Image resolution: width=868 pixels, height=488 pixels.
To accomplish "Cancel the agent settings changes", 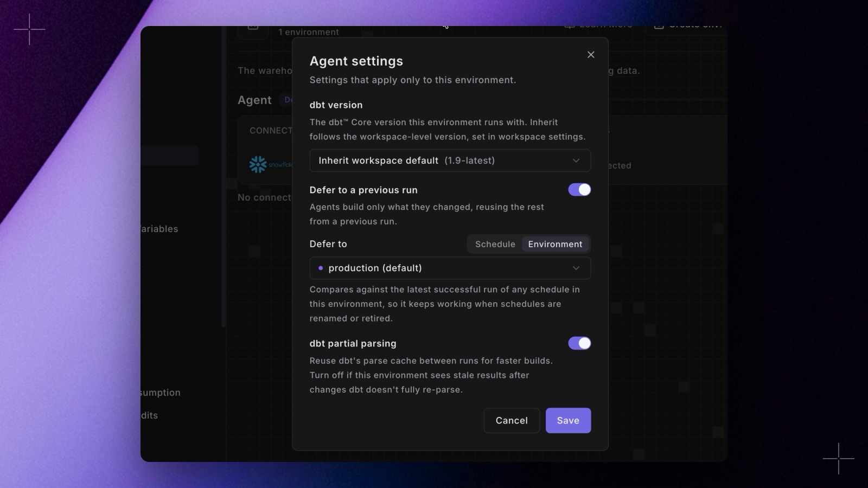I will tap(512, 420).
